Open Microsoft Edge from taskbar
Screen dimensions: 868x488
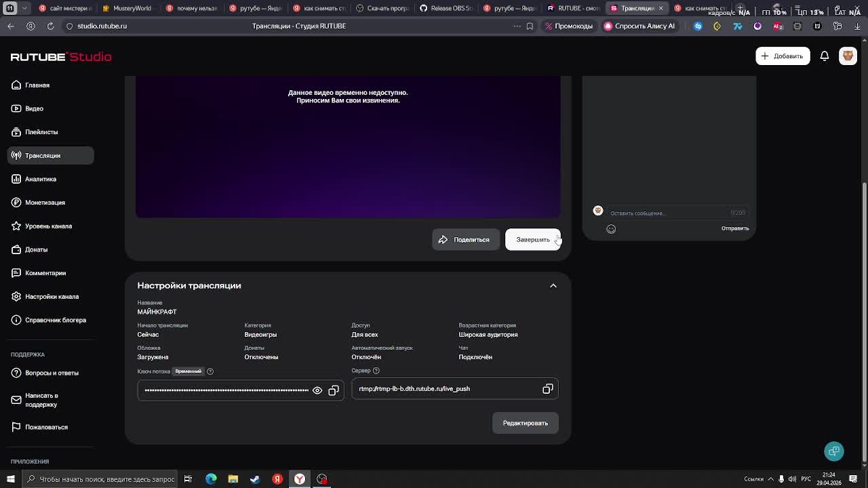pos(211,479)
